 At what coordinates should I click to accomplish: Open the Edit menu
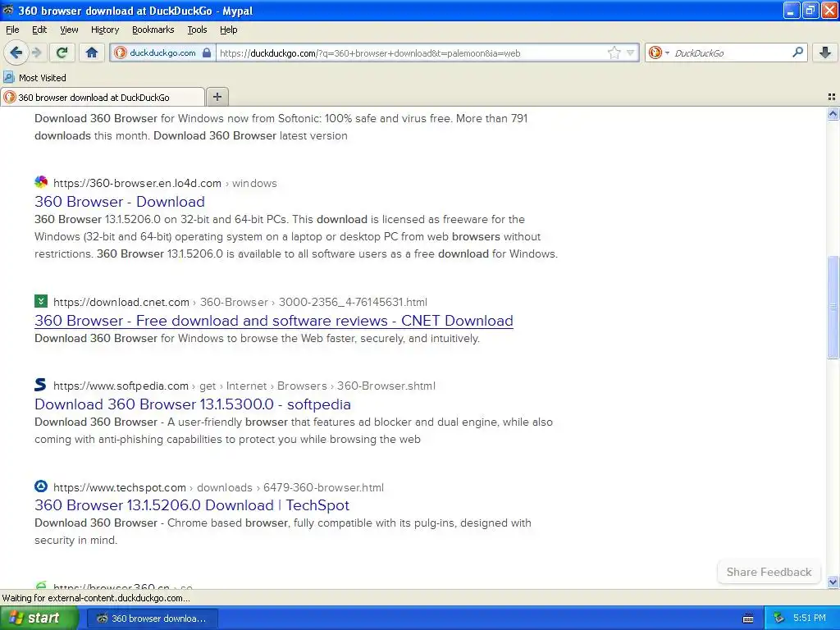pos(39,30)
